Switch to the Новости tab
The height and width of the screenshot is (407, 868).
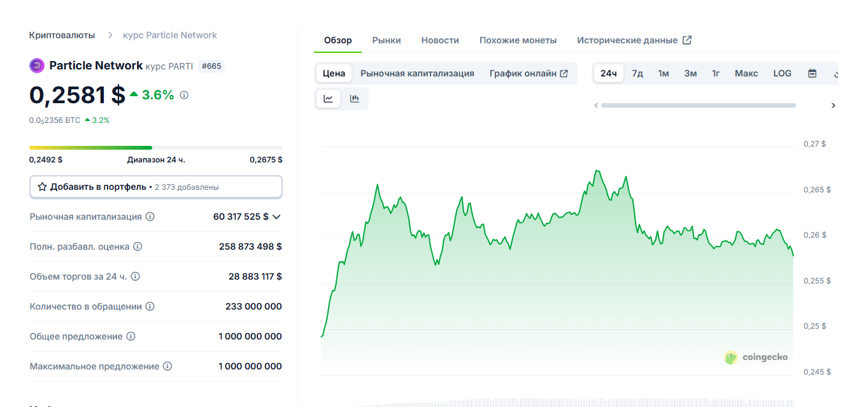(x=440, y=40)
